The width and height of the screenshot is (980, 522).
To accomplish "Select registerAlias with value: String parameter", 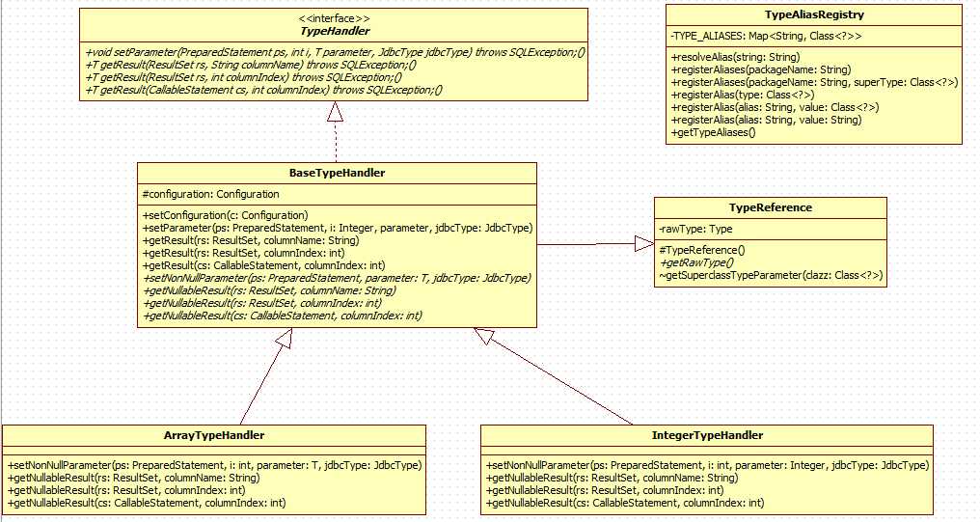I will pos(766,120).
